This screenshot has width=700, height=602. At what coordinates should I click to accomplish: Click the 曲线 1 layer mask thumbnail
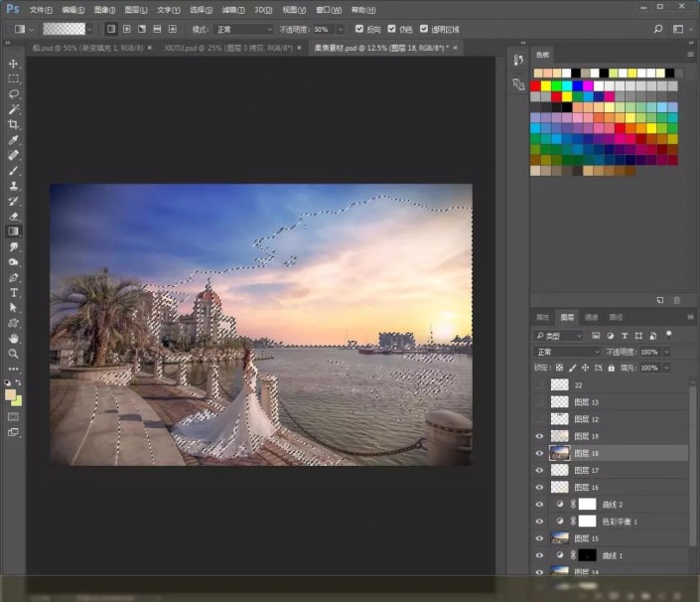point(587,555)
